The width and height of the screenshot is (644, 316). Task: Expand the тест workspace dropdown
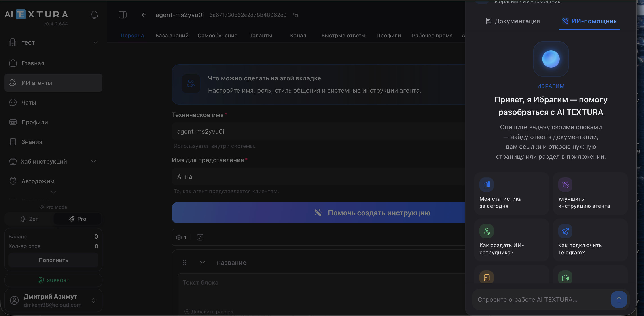click(95, 42)
